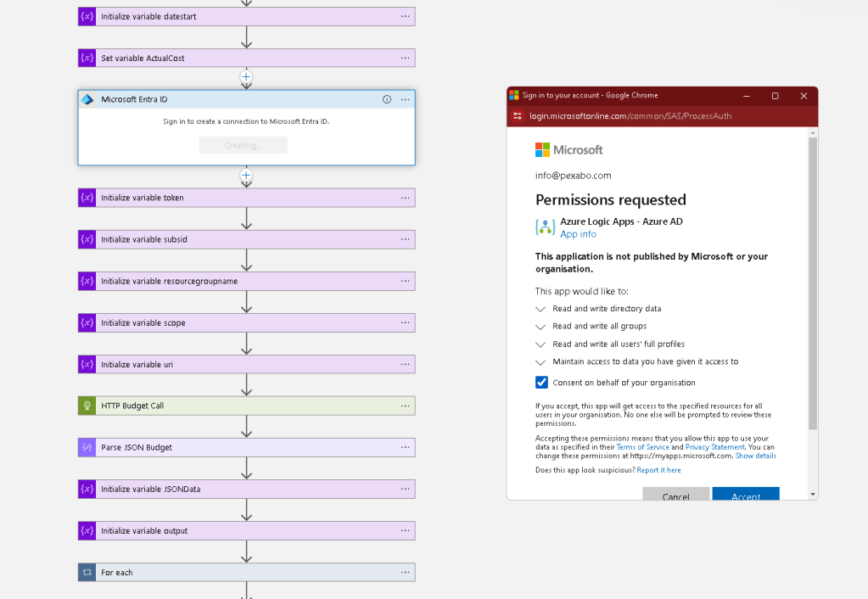The image size is (868, 599).
Task: Open the App info link
Action: click(578, 234)
